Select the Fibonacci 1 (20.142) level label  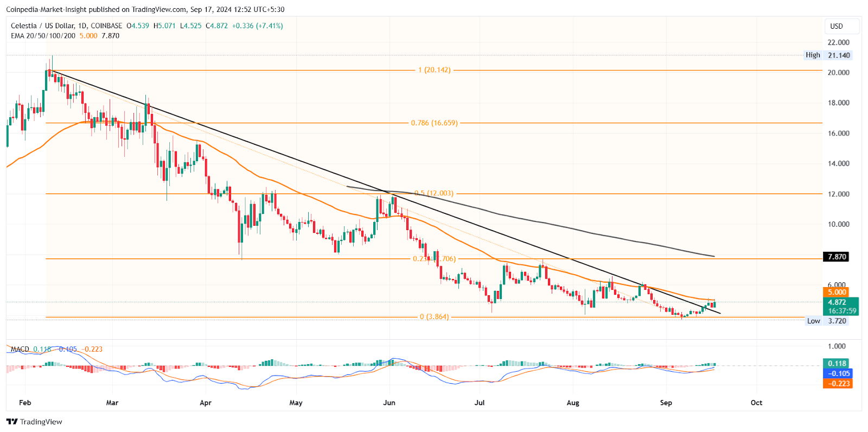coord(434,70)
